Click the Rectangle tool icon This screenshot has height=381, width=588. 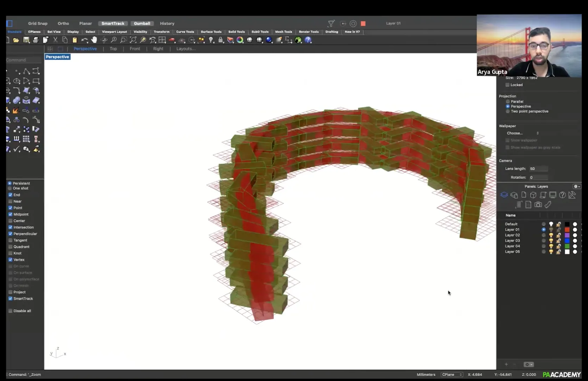[36, 81]
